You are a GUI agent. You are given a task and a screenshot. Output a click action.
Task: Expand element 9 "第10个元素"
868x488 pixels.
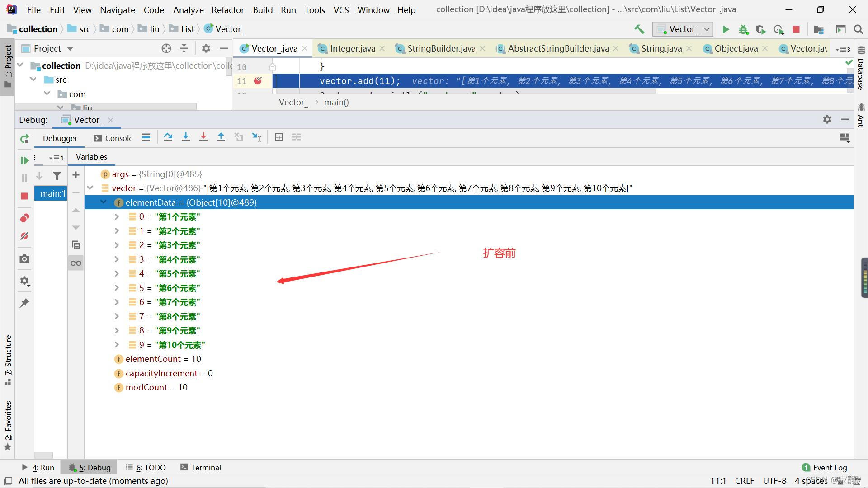click(117, 345)
